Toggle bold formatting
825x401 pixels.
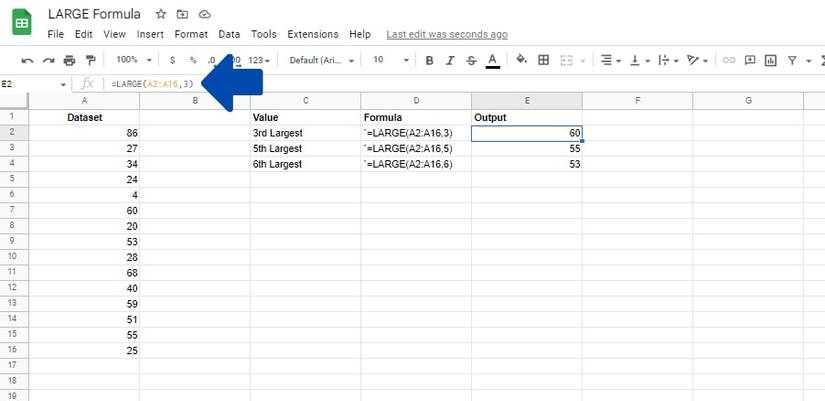[429, 61]
